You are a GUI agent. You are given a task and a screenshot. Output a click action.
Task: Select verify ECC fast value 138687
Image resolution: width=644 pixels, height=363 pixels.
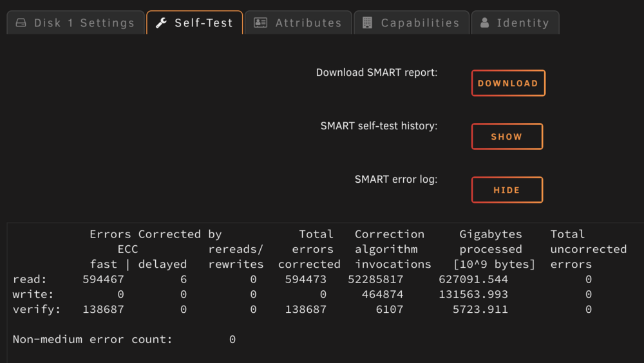[x=103, y=309]
